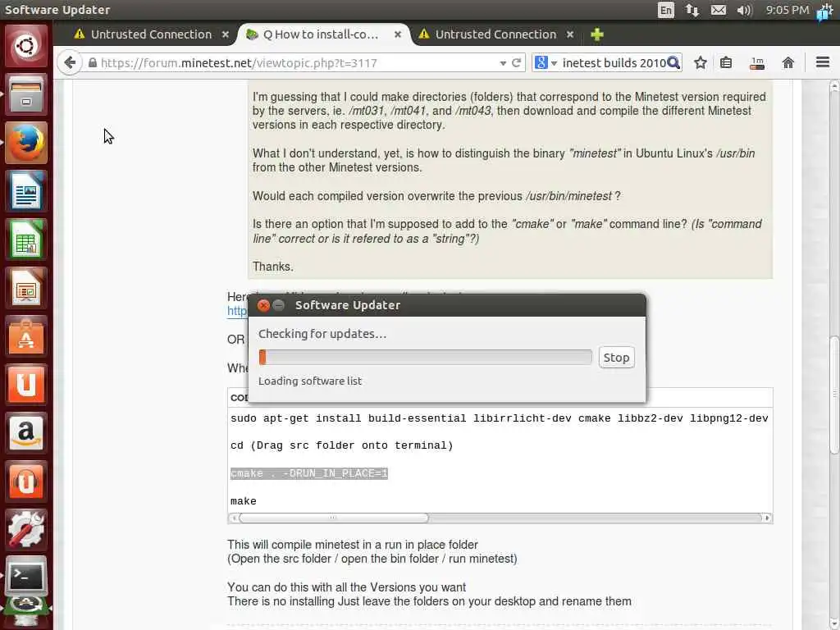Show bookmarks list icon
This screenshot has width=840, height=630.
pos(726,62)
